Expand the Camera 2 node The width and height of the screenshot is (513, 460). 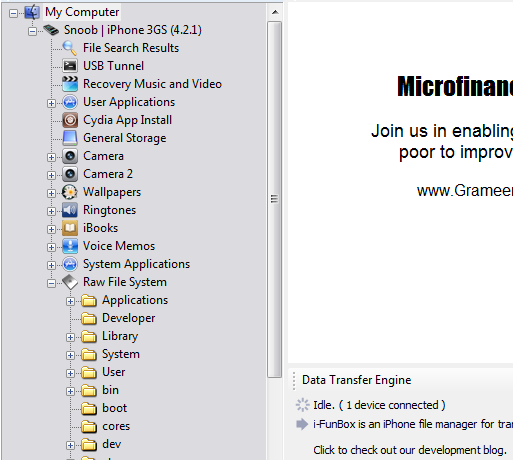(51, 175)
